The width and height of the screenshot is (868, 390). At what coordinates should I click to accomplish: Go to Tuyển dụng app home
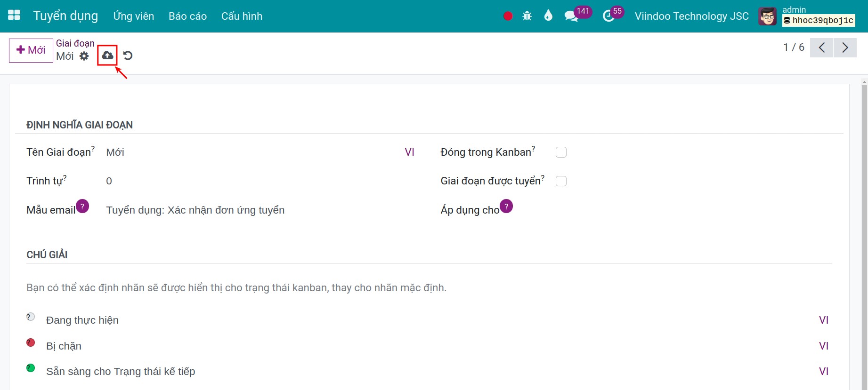click(65, 16)
